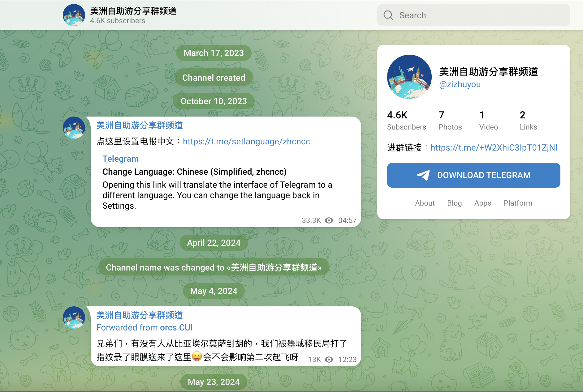Open the About footer link

coord(425,203)
